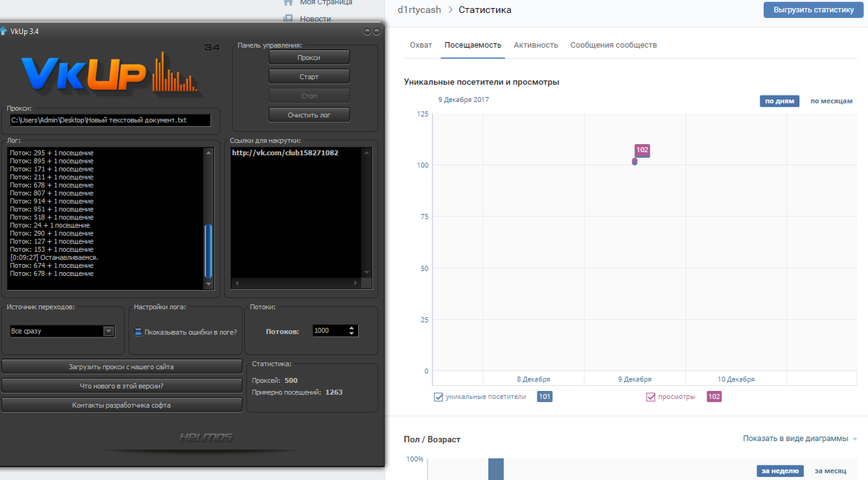Click the log line Поток: 951 + 1 посещение
Image resolution: width=868 pixels, height=480 pixels.
tap(51, 209)
